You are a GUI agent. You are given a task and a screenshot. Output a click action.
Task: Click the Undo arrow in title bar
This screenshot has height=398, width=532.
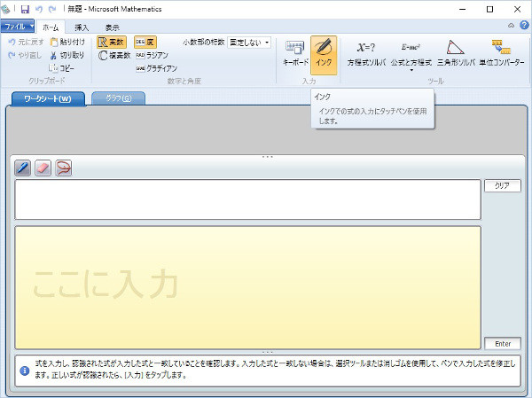pyautogui.click(x=39, y=9)
